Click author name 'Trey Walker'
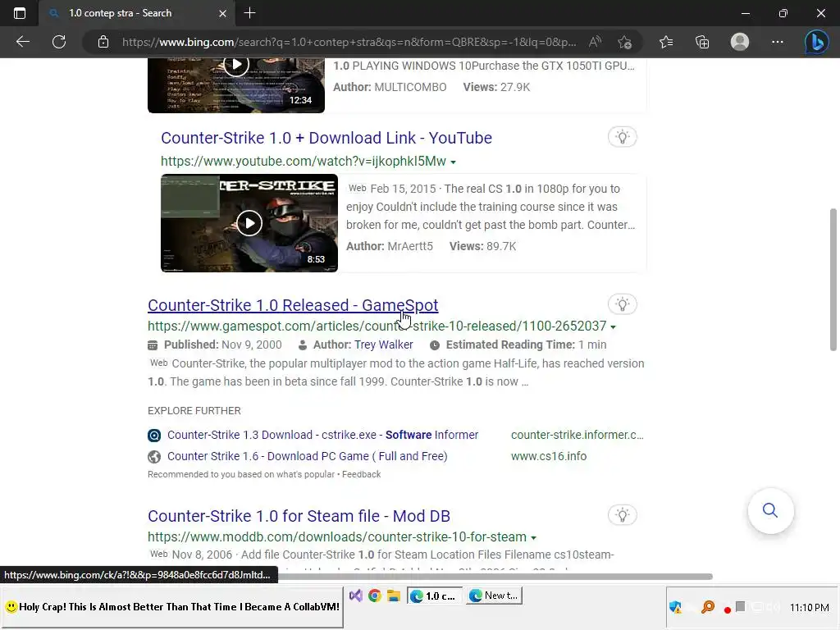Screen dimensions: 840x630 [x=384, y=345]
